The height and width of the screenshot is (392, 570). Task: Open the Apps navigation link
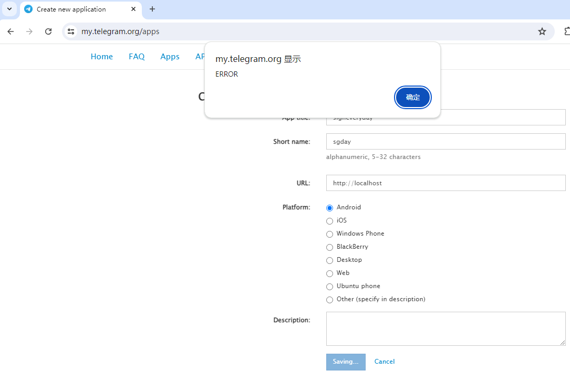(x=170, y=57)
